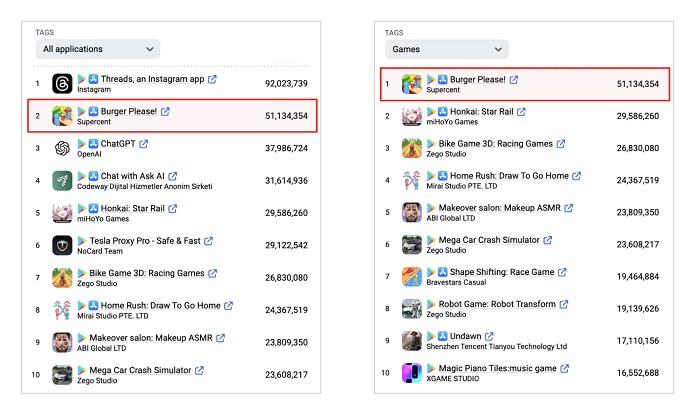The height and width of the screenshot is (413, 700).
Task: Click Mega Car Crash Simulator in Games list
Action: tap(489, 240)
